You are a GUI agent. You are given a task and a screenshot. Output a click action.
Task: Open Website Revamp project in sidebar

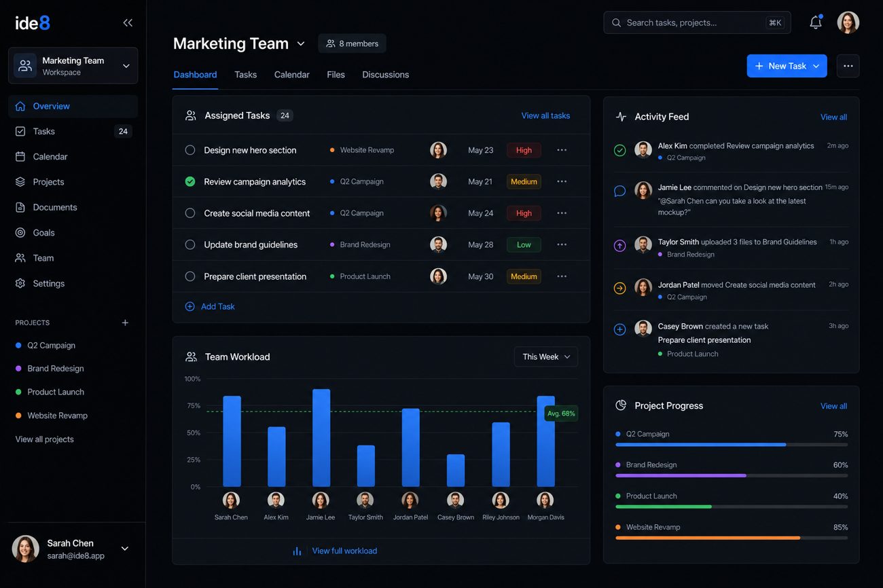(51, 416)
